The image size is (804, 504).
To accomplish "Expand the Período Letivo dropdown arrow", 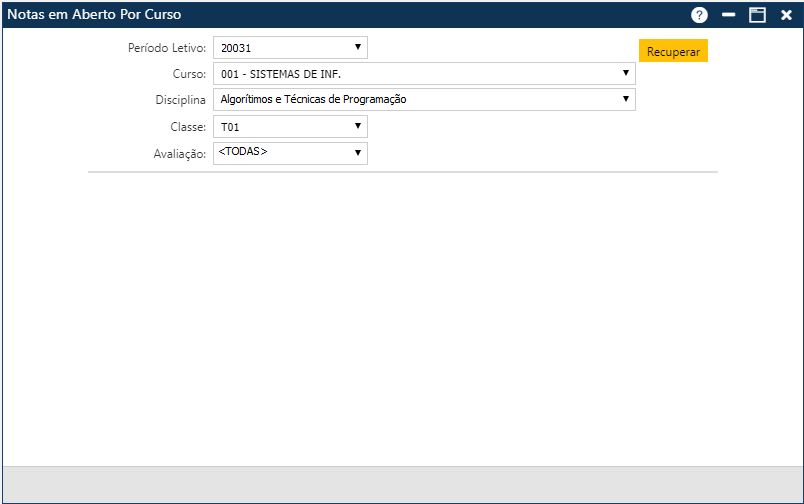I will click(358, 47).
